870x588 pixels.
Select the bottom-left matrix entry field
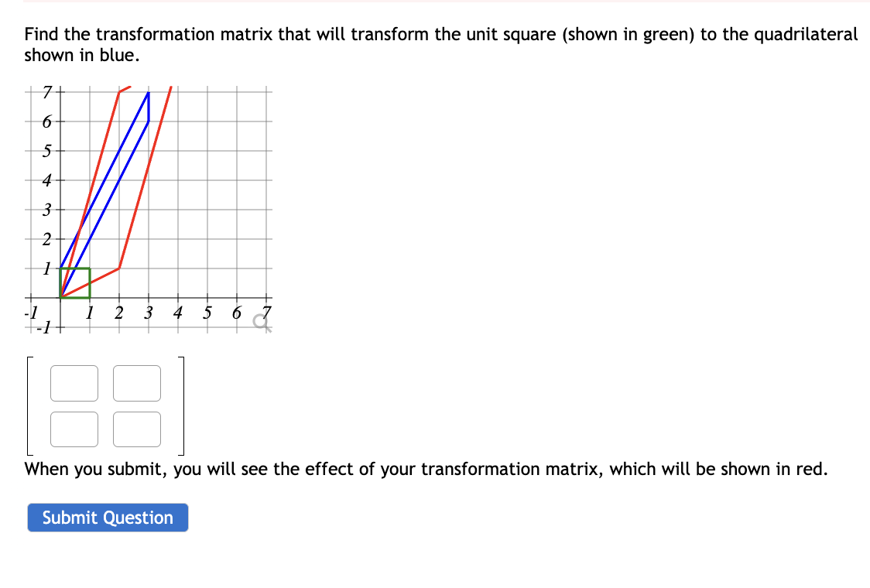(x=74, y=428)
